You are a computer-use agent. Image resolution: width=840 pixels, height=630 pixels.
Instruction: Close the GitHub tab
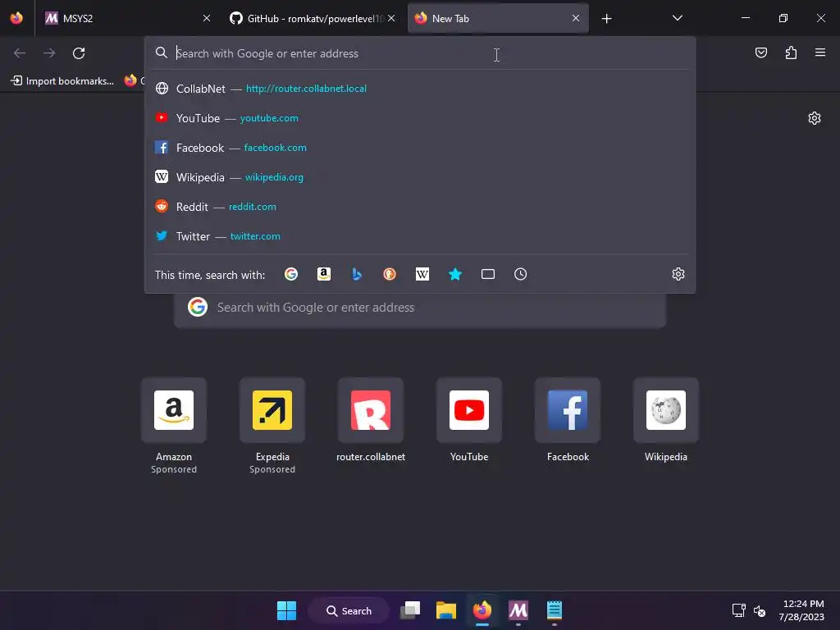point(391,18)
